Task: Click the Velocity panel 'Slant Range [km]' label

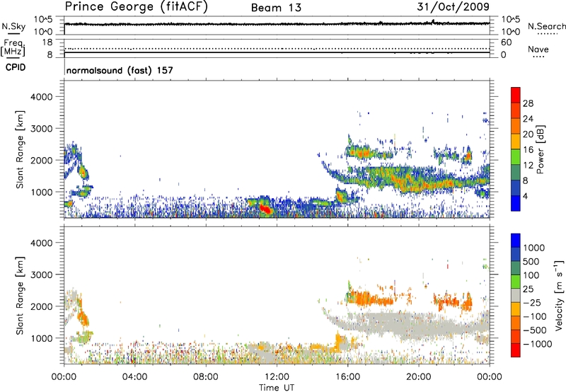Action: click(x=20, y=296)
